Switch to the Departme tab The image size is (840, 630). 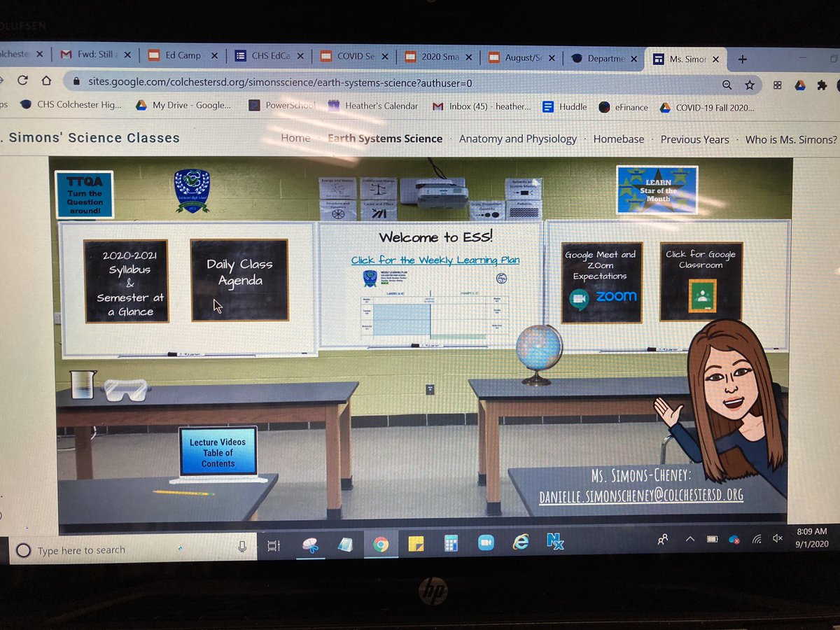click(605, 59)
